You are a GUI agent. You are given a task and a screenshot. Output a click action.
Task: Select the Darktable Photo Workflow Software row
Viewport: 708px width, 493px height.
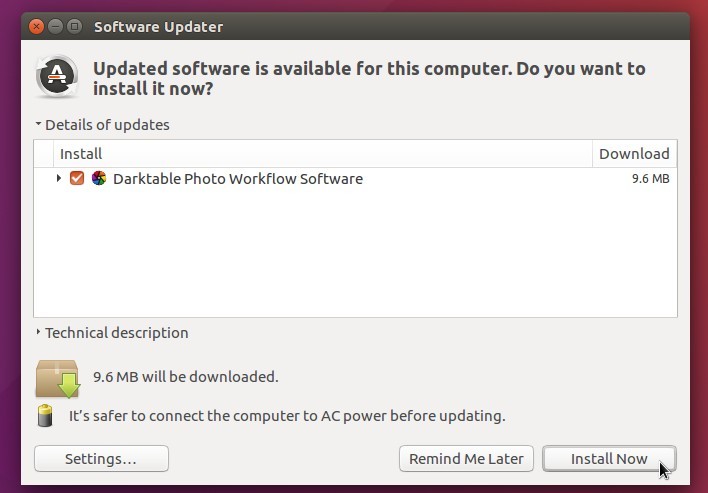click(355, 179)
